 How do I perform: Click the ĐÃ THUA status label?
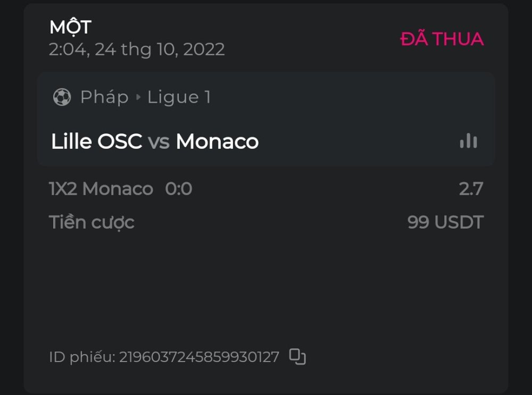442,39
